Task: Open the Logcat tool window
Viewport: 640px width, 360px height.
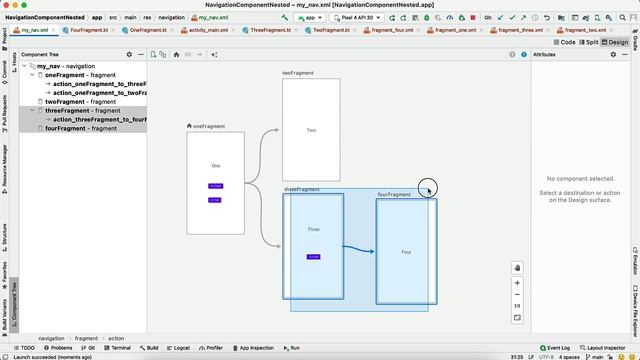Action: [178, 348]
